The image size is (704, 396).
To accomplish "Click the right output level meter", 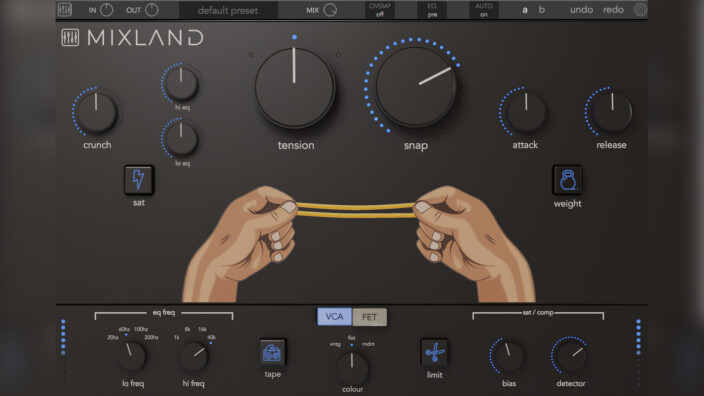I will point(638,352).
